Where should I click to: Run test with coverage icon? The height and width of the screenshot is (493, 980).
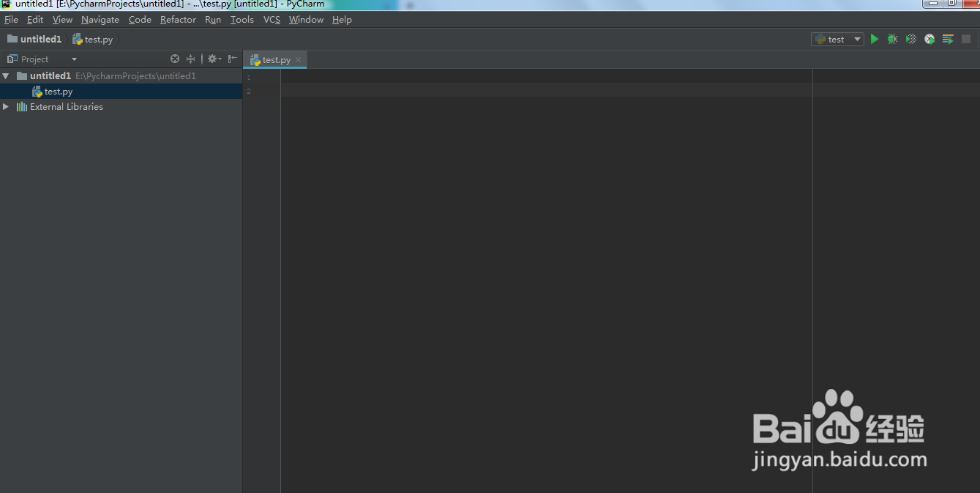click(911, 39)
